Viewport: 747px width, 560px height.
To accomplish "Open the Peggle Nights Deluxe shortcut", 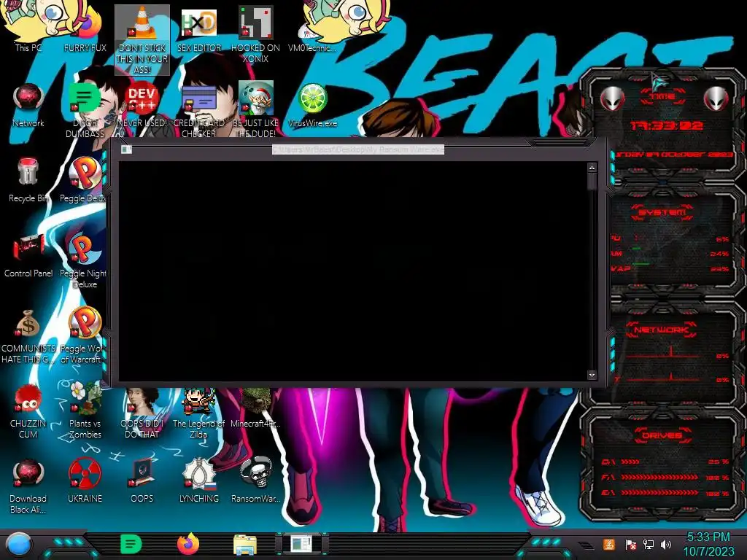I will tap(84, 260).
